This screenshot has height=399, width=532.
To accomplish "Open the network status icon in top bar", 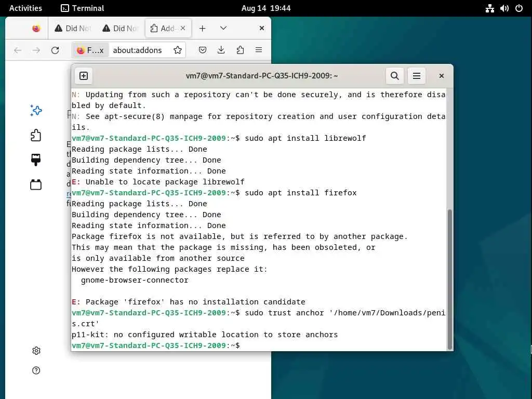I will 489,8.
